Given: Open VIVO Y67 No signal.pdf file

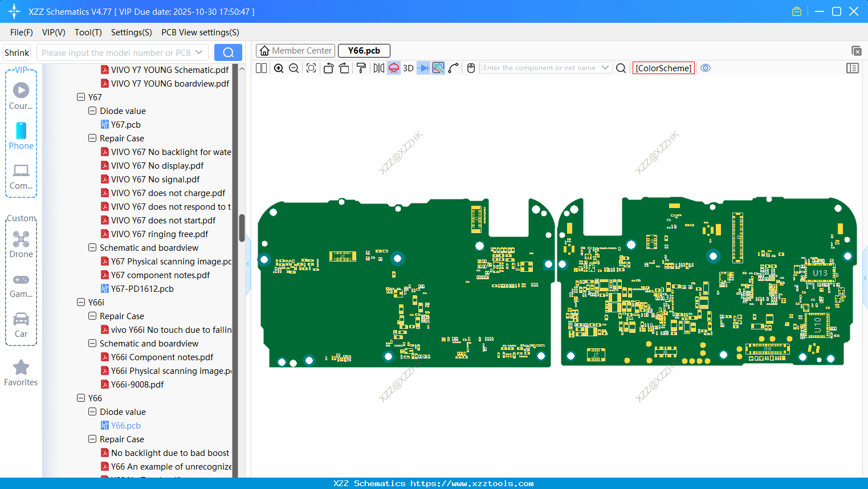Looking at the screenshot, I should [x=155, y=180].
